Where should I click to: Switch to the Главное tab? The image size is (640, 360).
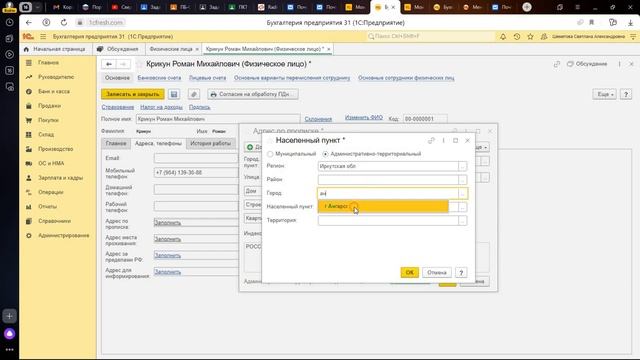coord(116,144)
